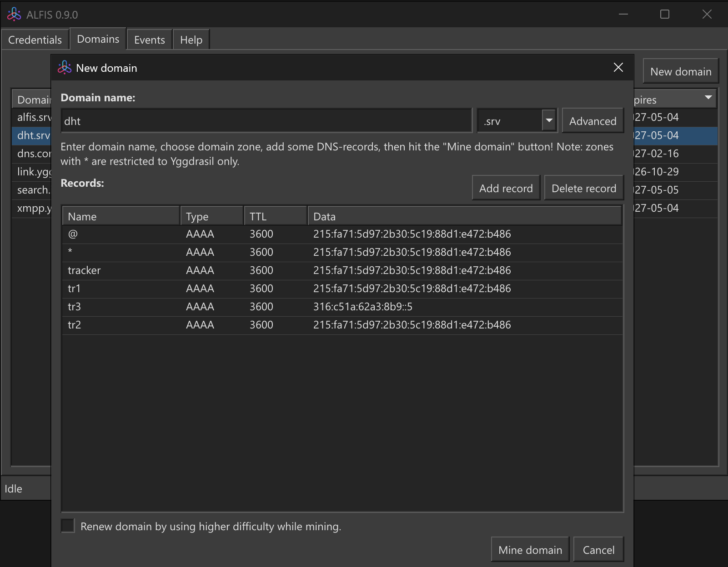Sort records by Name column header

pos(121,216)
